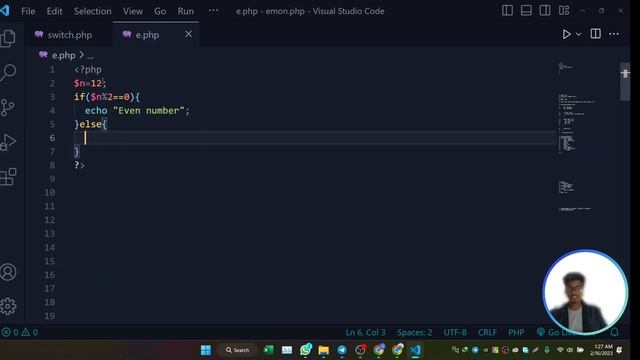Viewport: 640px width, 360px height.
Task: Expand the run button dropdown arrow
Action: coord(578,34)
